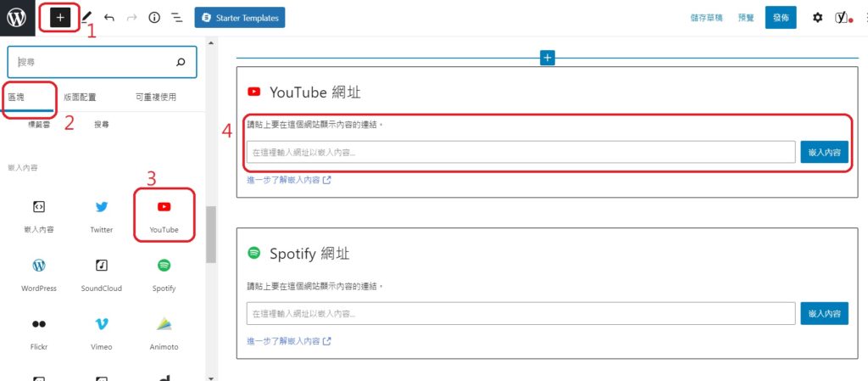Insert the YouTube embed block
Screen dimensions: 868x381
click(164, 217)
